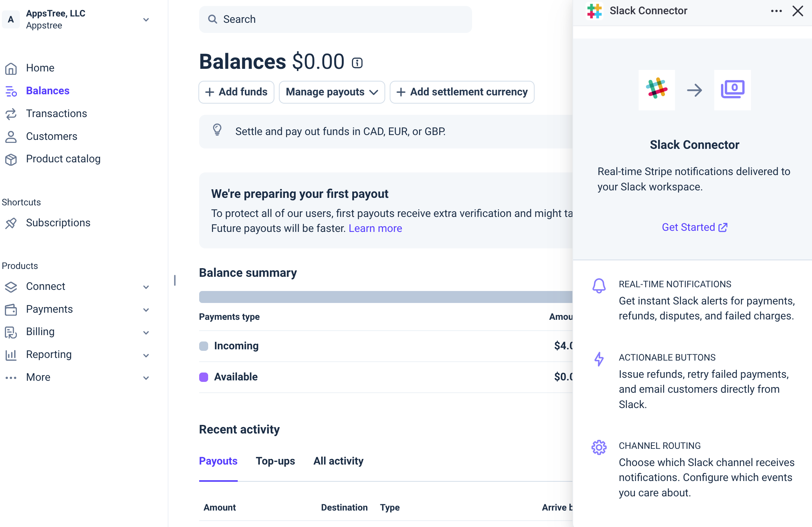
Task: Expand the Connect section chevron
Action: (146, 287)
